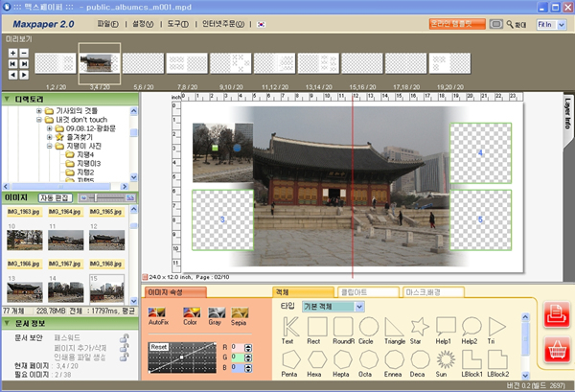Apply the Color image filter

click(x=191, y=316)
